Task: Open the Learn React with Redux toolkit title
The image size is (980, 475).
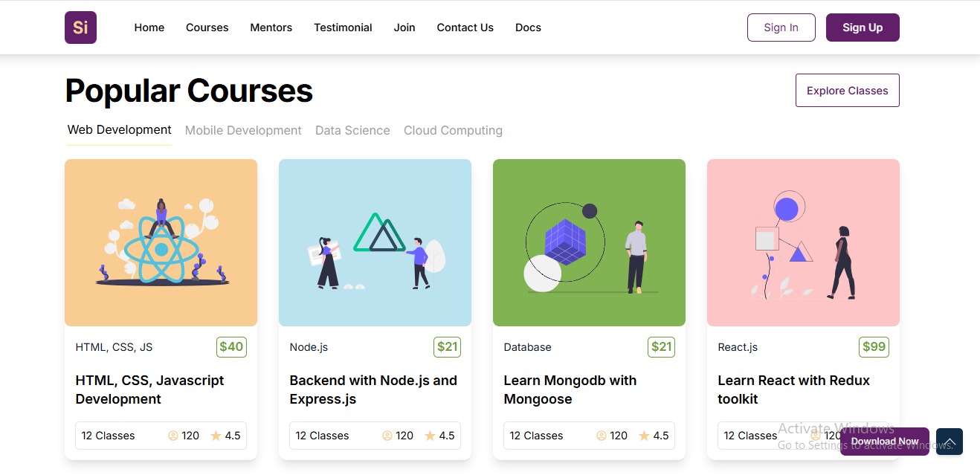Action: coord(793,390)
